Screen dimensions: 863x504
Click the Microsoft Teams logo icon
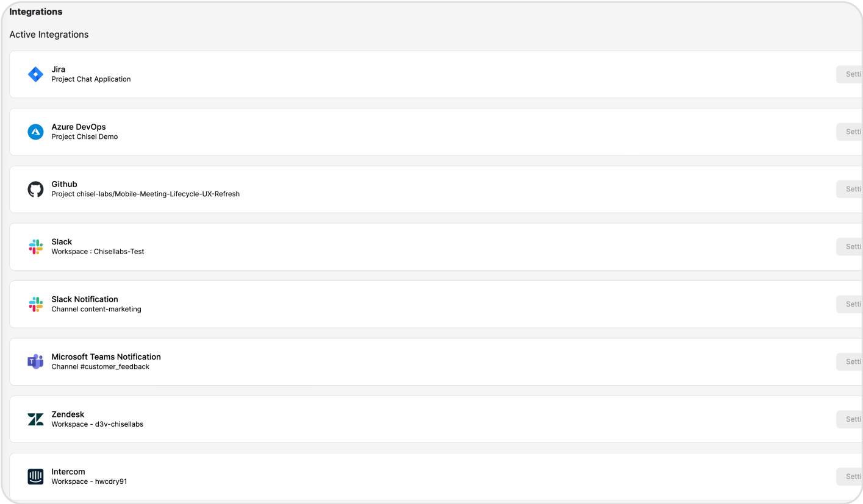[x=36, y=361]
